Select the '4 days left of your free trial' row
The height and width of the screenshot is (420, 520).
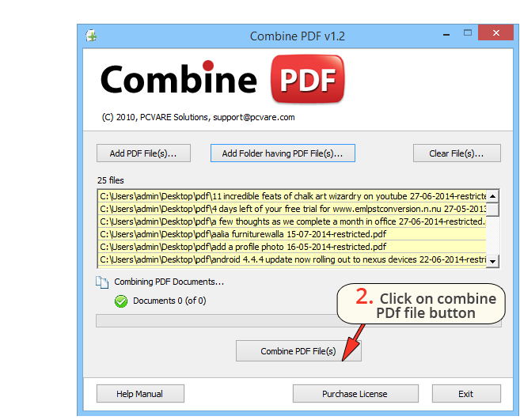(293, 209)
